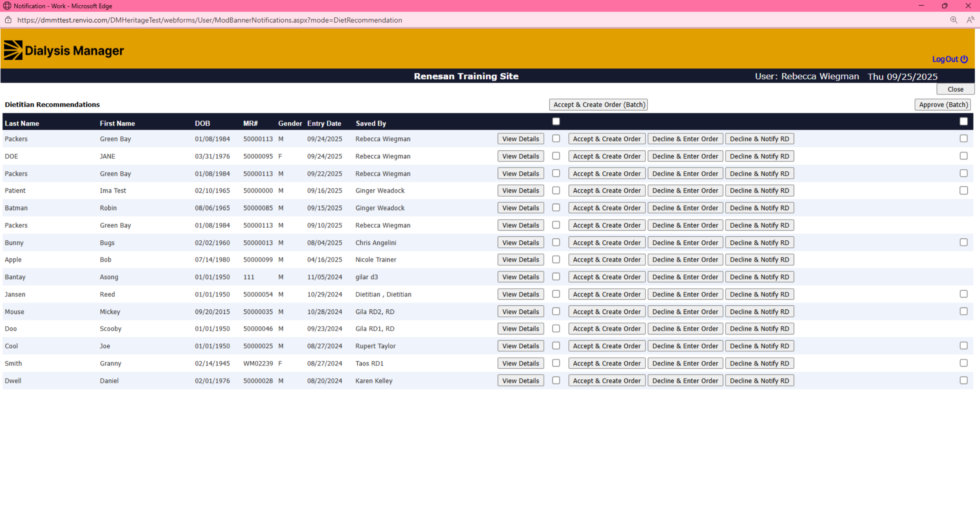
Task: View Details for Apple Bob
Action: tap(521, 260)
